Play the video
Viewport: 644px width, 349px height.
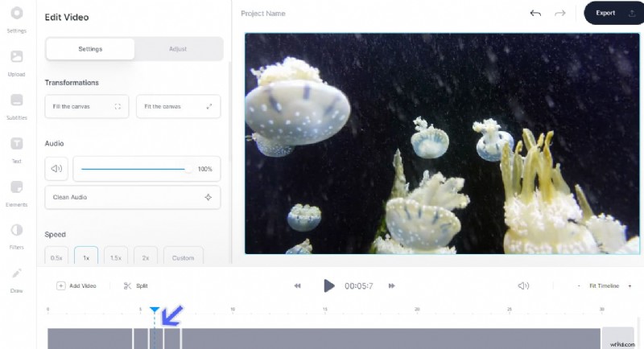[328, 285]
